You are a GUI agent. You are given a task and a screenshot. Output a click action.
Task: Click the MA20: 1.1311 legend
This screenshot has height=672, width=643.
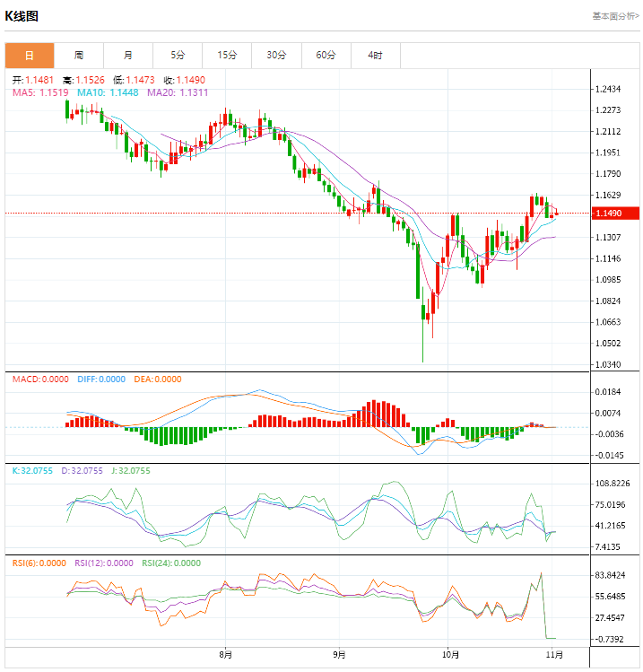178,92
